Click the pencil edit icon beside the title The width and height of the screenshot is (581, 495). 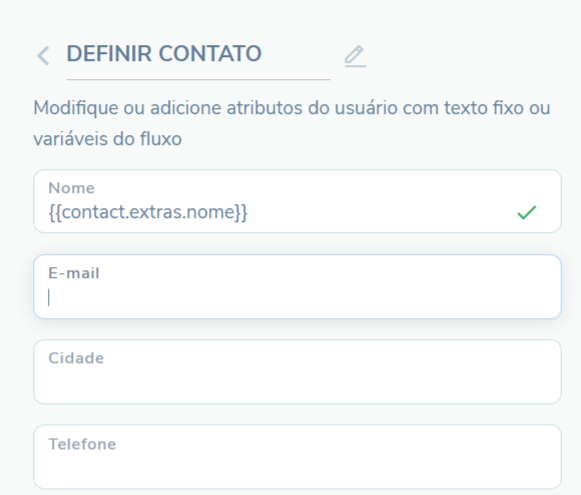point(355,56)
